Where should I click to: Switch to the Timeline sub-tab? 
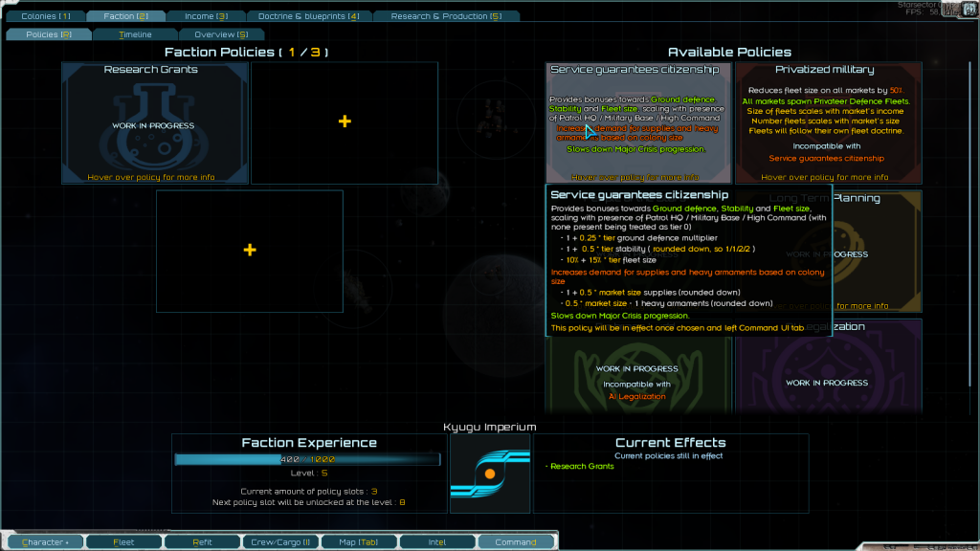135,34
